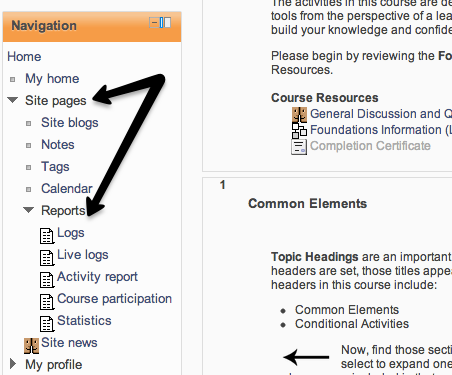Open the My home link
Screen dimensions: 452x375
point(52,79)
